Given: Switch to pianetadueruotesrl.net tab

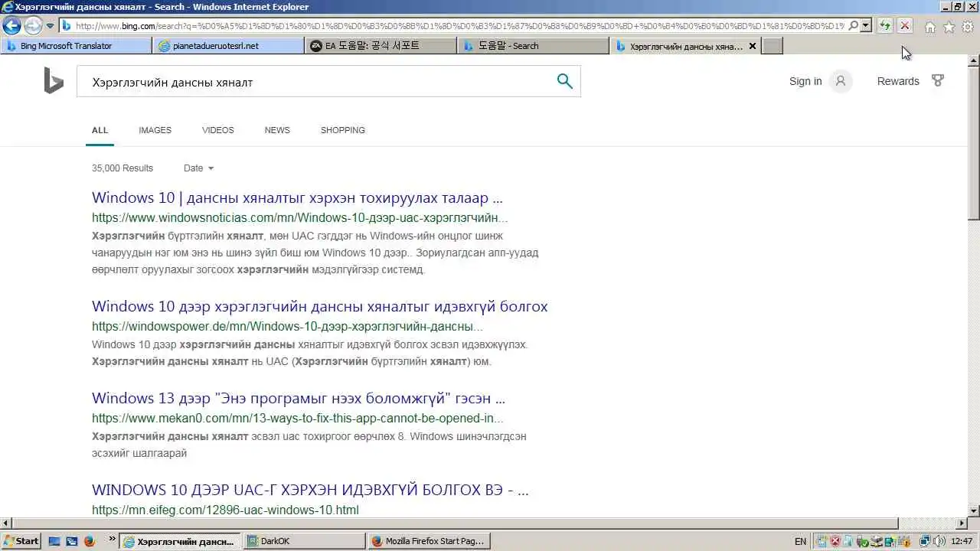Looking at the screenshot, I should click(x=228, y=46).
